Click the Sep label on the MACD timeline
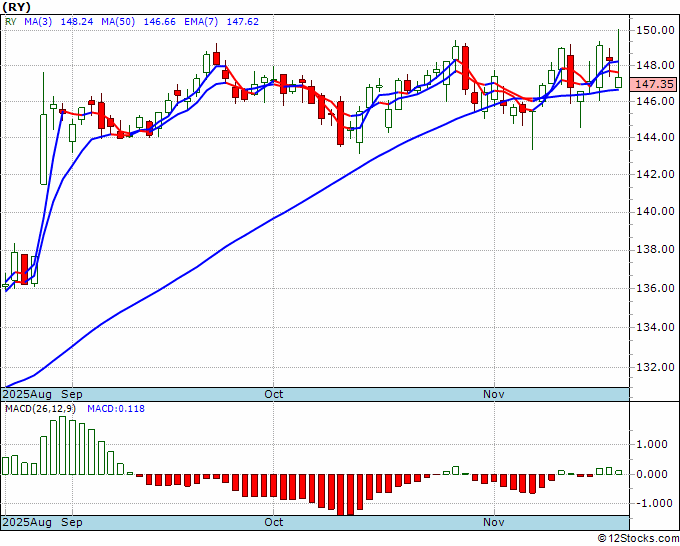 click(x=72, y=522)
